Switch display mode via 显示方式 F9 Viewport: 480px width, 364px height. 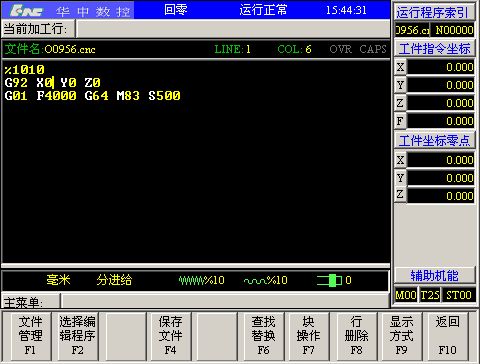[x=402, y=336]
